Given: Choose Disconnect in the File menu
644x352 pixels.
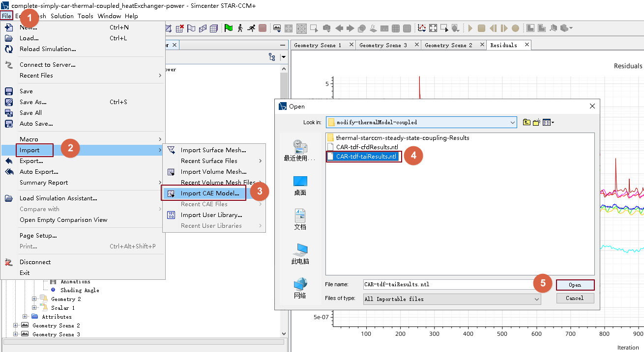Looking at the screenshot, I should (83, 262).
